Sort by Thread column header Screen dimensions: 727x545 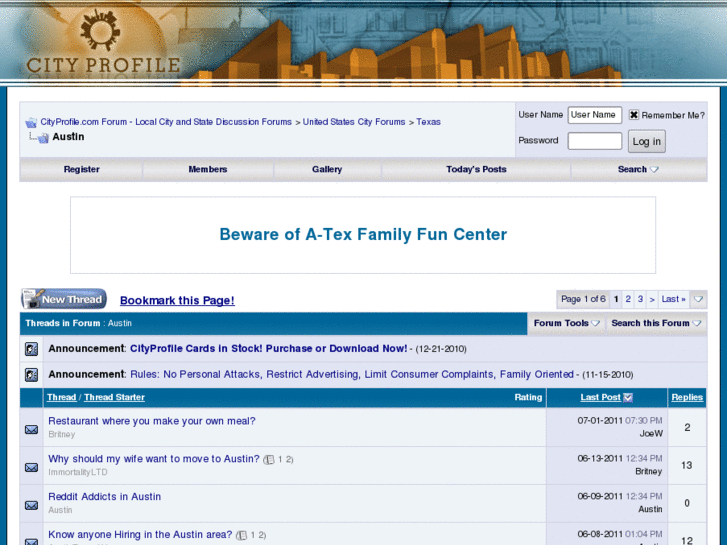coord(62,398)
